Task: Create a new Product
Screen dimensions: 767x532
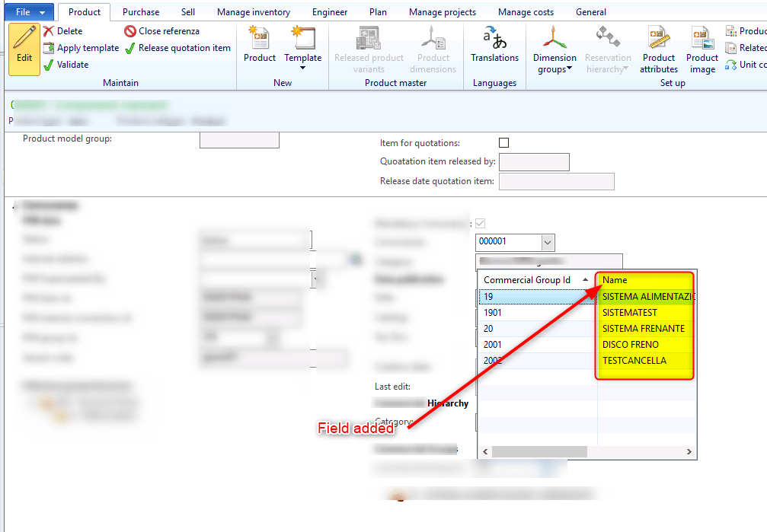Action: pyautogui.click(x=260, y=46)
